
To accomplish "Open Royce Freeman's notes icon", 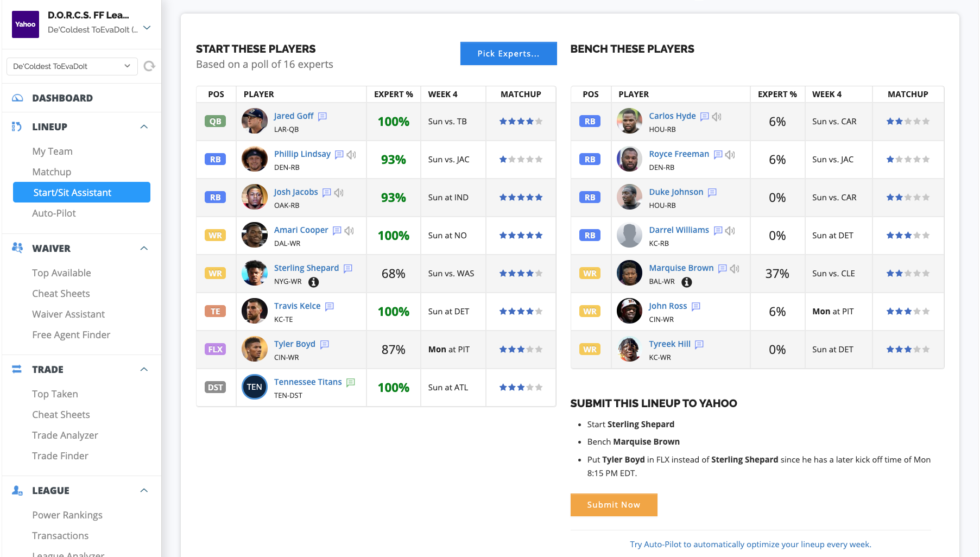I will 718,154.
